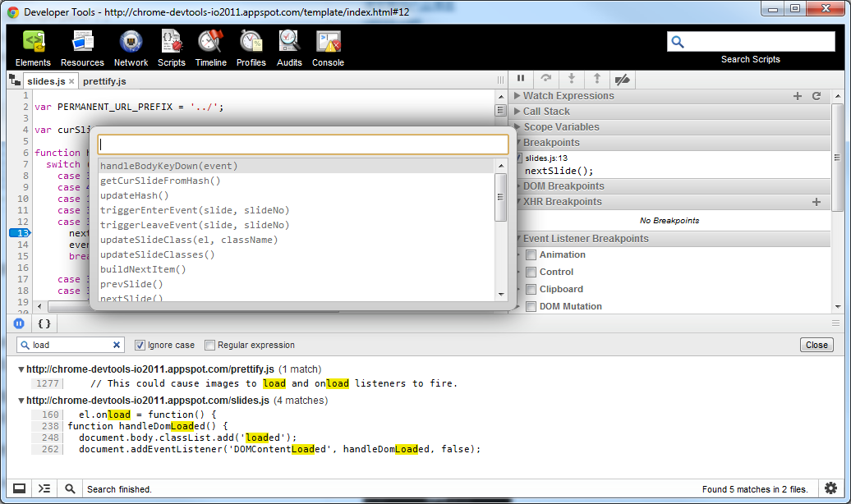Close the search results pane

[816, 345]
